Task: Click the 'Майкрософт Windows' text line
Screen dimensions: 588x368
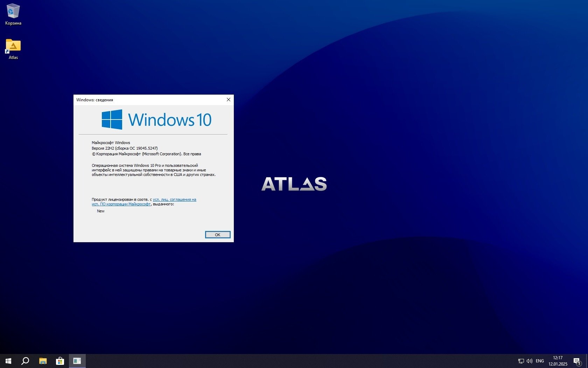Action: [x=111, y=143]
